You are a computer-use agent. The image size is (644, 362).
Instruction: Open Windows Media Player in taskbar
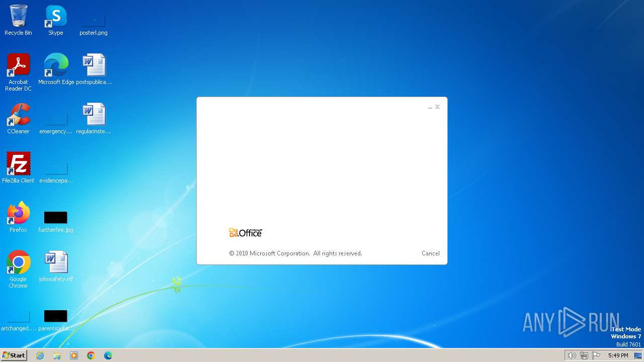click(74, 355)
